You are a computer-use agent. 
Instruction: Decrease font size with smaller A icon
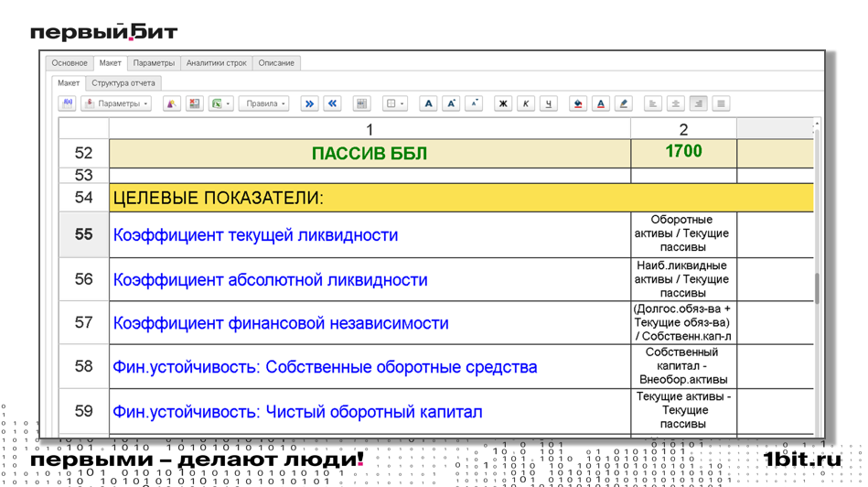click(474, 103)
